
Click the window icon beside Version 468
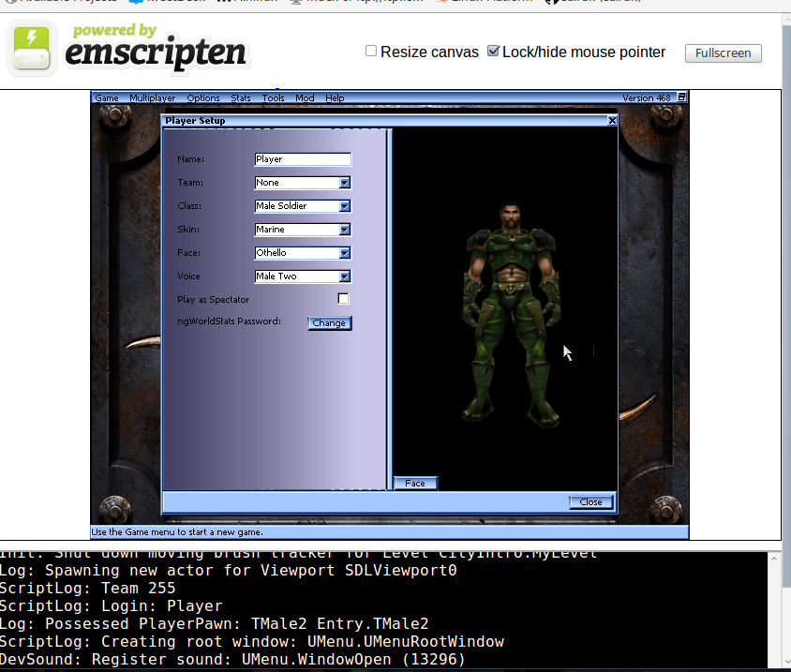pos(681,97)
